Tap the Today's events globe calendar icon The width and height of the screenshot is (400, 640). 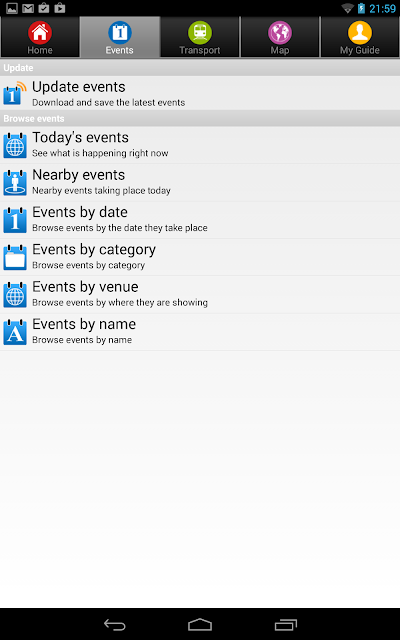pyautogui.click(x=15, y=145)
